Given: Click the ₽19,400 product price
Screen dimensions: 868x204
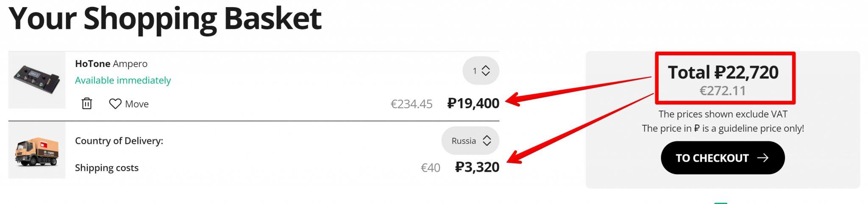Looking at the screenshot, I should [473, 103].
